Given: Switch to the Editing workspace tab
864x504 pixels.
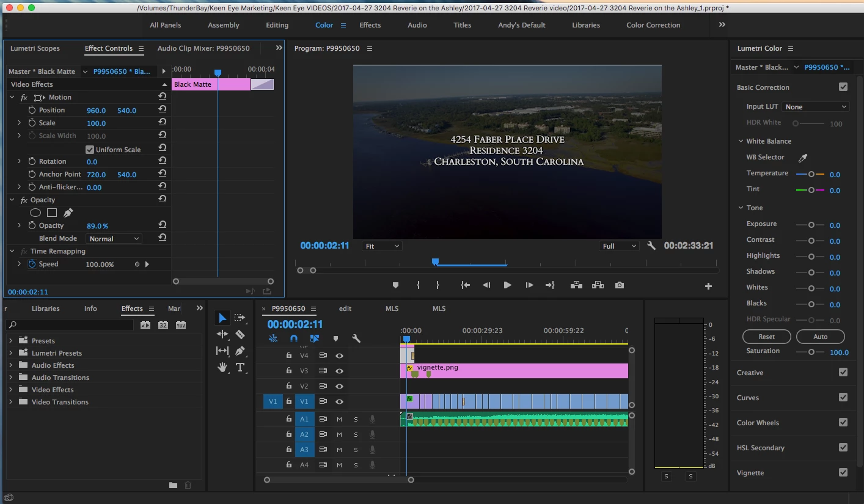Looking at the screenshot, I should [x=277, y=25].
